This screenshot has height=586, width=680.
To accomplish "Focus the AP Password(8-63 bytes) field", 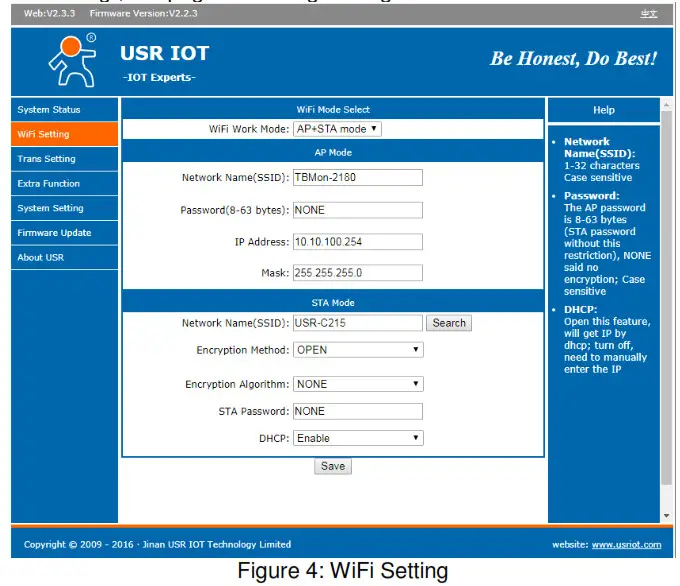I will (357, 210).
